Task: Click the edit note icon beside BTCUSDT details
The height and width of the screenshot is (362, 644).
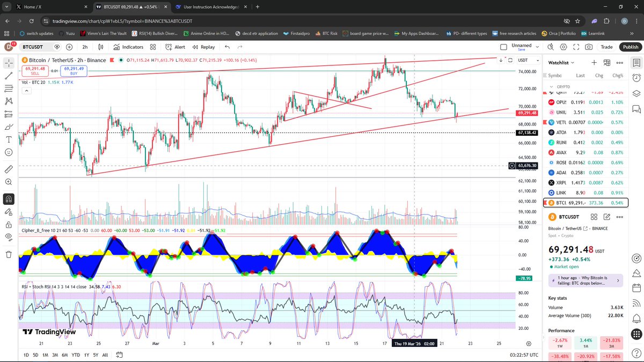Action: [x=607, y=217]
